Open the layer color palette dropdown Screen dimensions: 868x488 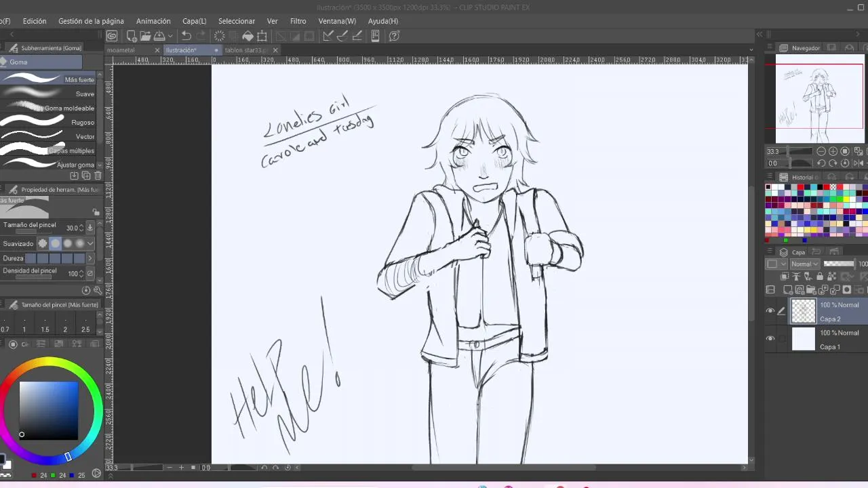[x=775, y=264]
